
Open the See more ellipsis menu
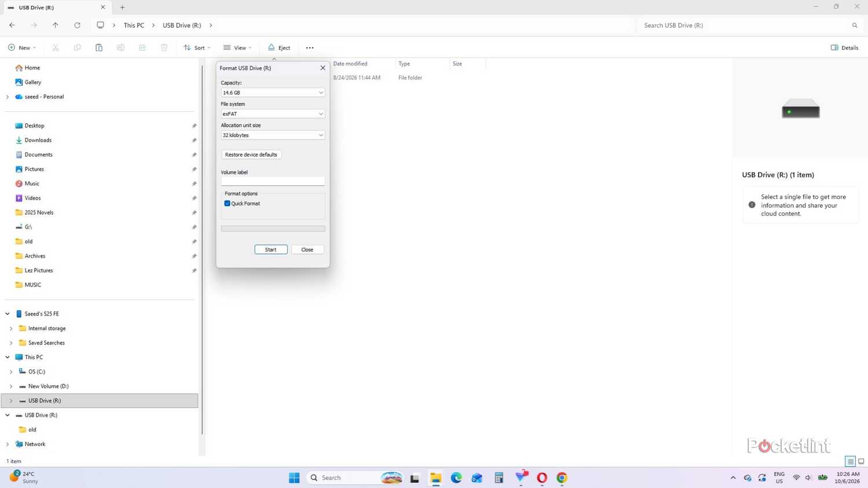(310, 48)
